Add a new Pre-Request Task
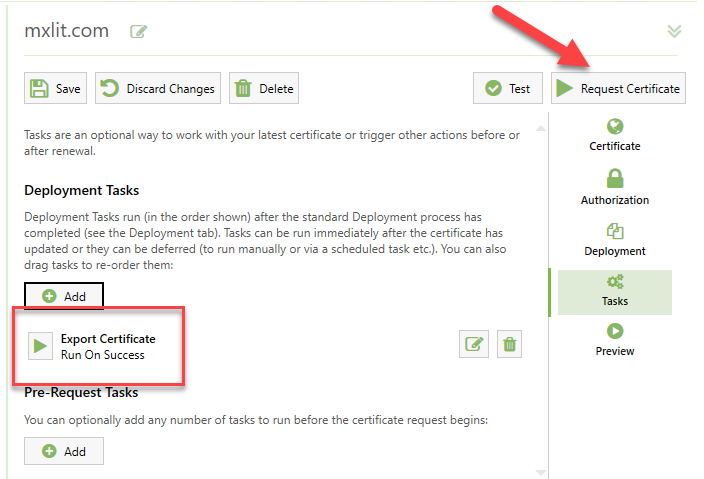Screen dimensions: 704x479 click(64, 451)
